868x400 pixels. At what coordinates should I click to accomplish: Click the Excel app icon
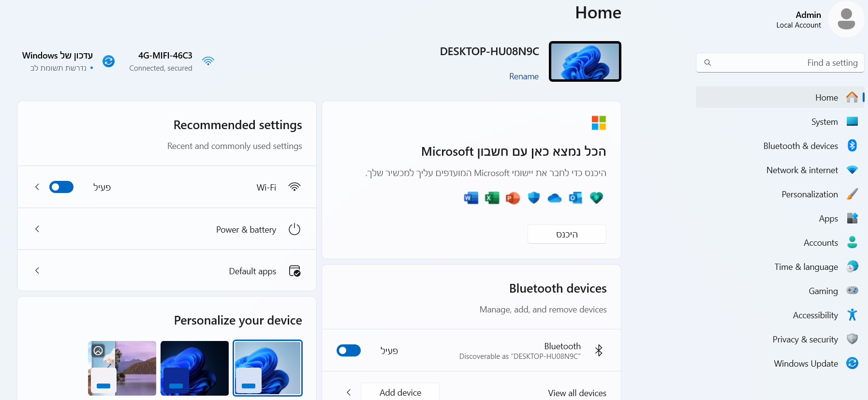click(x=492, y=198)
